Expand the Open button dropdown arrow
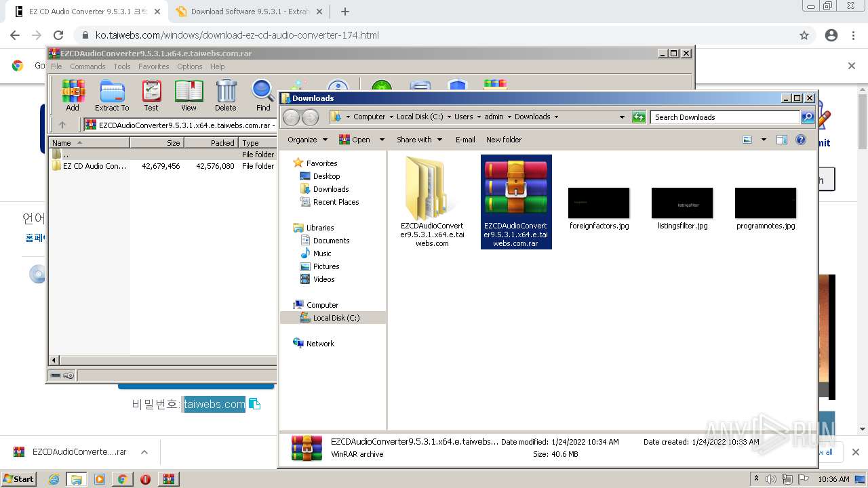The width and height of the screenshot is (868, 488). click(382, 140)
